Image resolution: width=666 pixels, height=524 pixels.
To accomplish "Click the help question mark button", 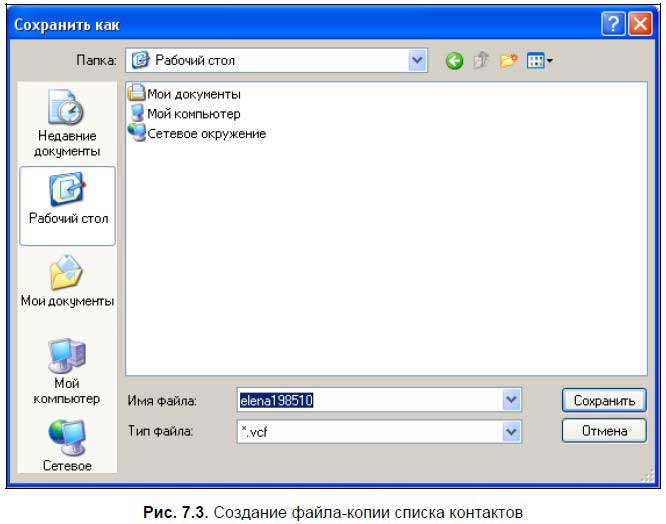I will (614, 24).
